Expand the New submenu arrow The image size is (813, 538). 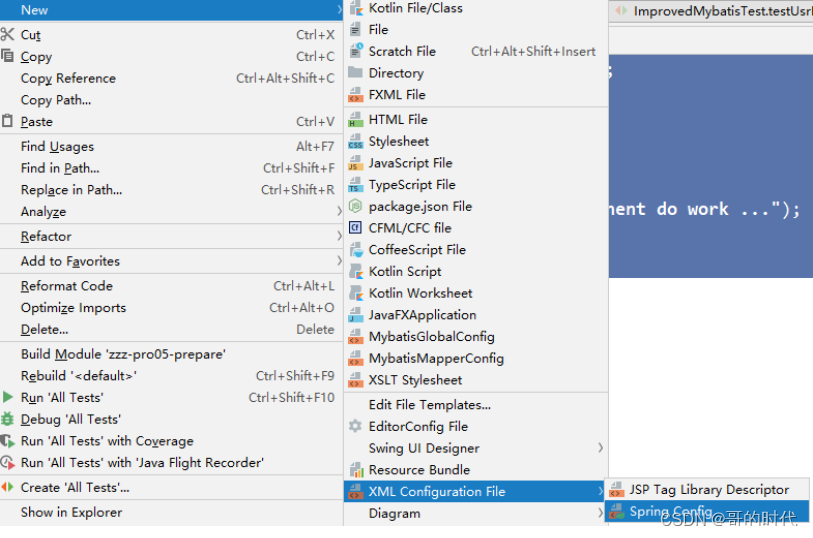[x=339, y=10]
